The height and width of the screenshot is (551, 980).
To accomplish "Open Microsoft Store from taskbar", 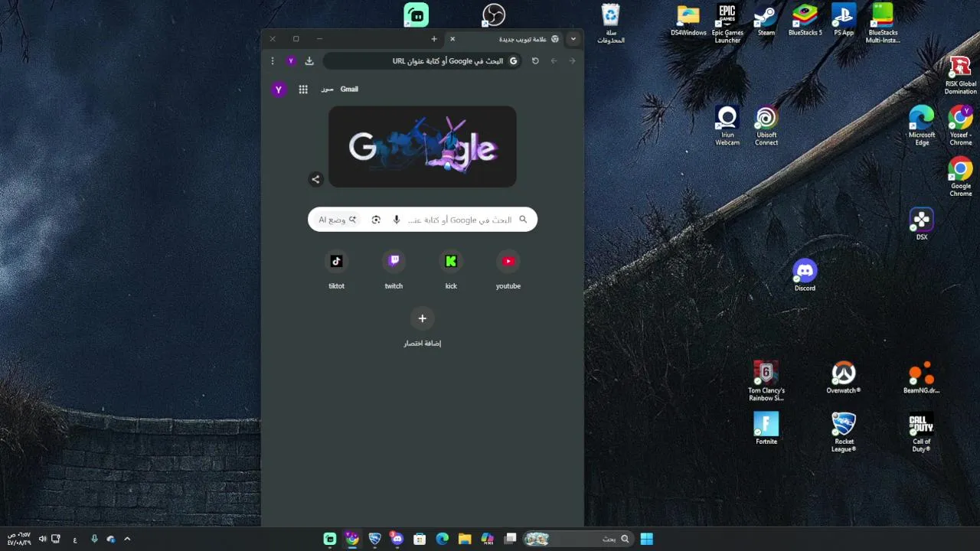I will (420, 539).
